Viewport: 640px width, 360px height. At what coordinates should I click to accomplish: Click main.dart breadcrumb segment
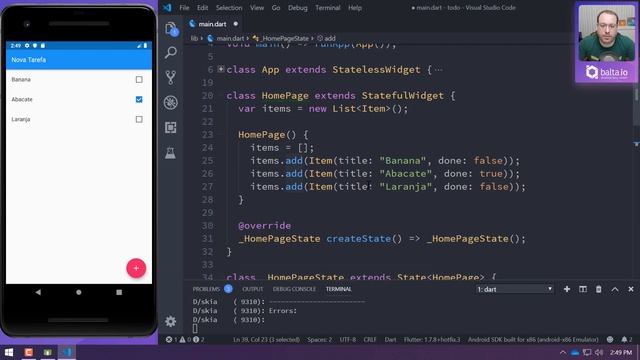coord(230,38)
